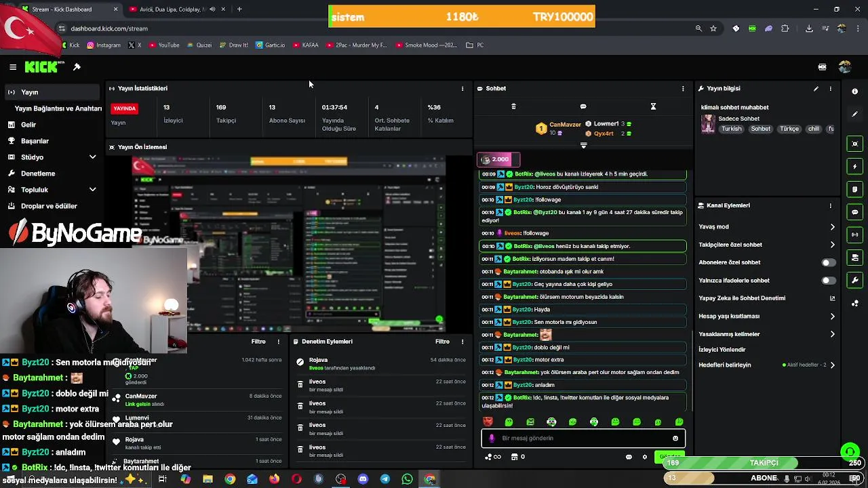
Task: Edit stream info with pencil icon
Action: [816, 89]
